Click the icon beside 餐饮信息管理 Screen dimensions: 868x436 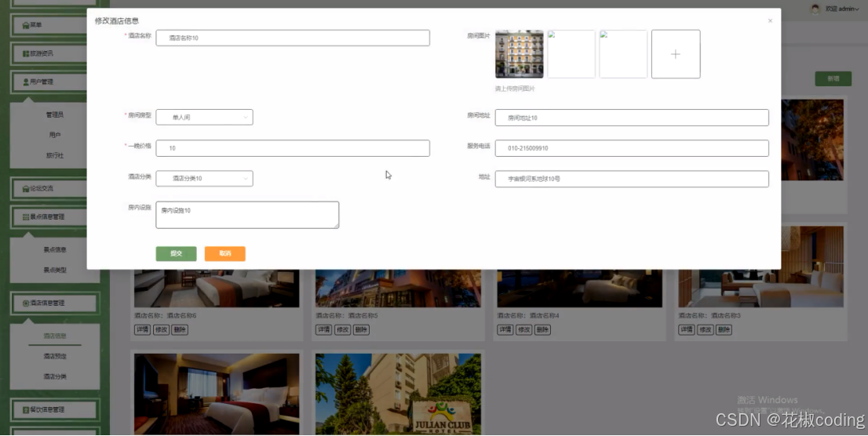(25, 410)
